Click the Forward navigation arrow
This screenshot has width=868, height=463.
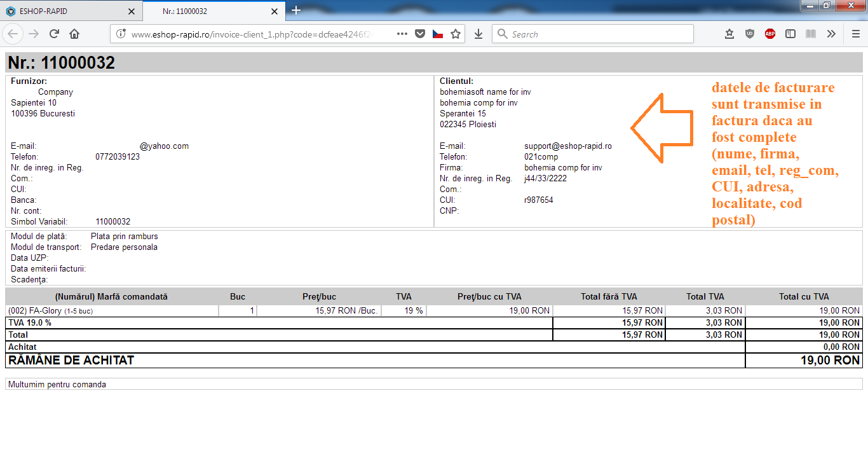pyautogui.click(x=34, y=34)
